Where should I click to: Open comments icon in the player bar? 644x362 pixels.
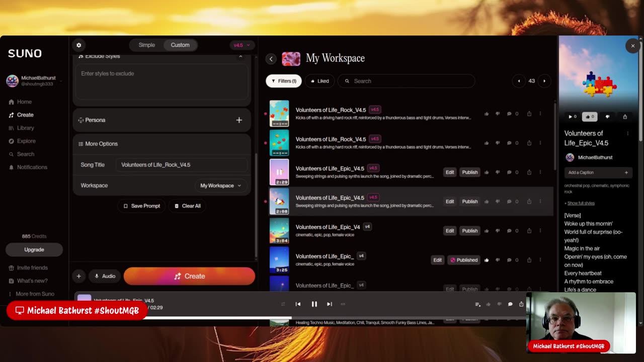point(510,304)
